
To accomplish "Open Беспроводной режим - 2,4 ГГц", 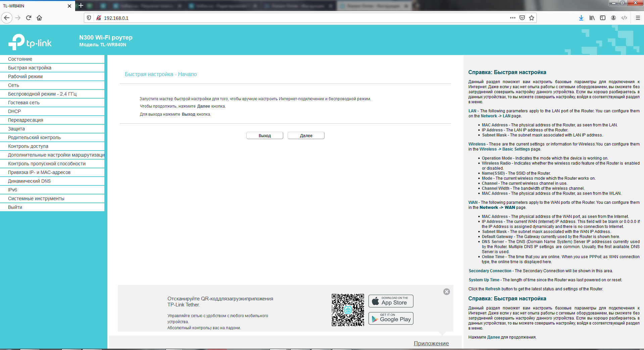I will 52,94.
